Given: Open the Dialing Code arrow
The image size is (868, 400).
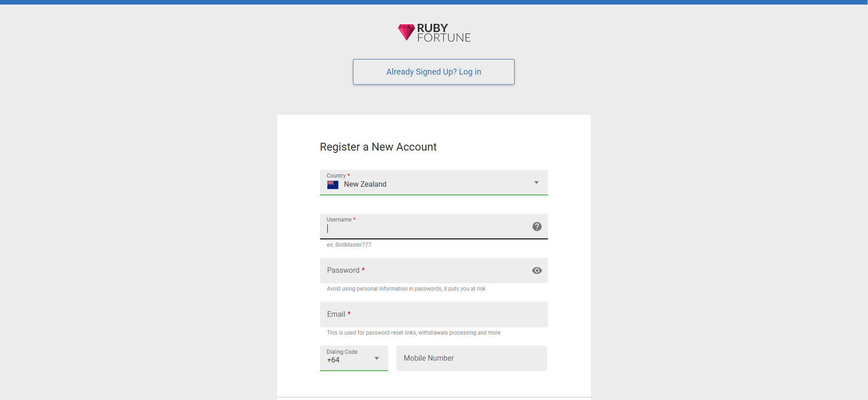Looking at the screenshot, I should [x=376, y=358].
